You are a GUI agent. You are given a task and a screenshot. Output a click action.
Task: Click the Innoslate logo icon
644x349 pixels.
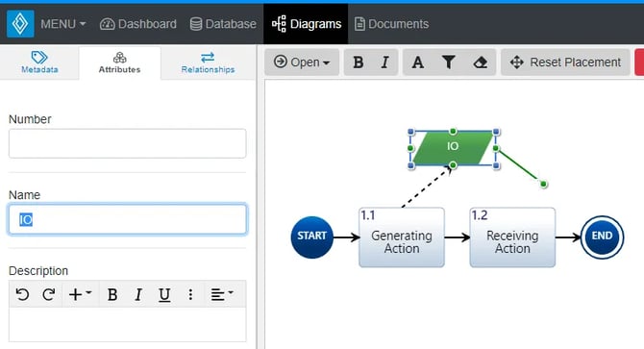[x=20, y=24]
